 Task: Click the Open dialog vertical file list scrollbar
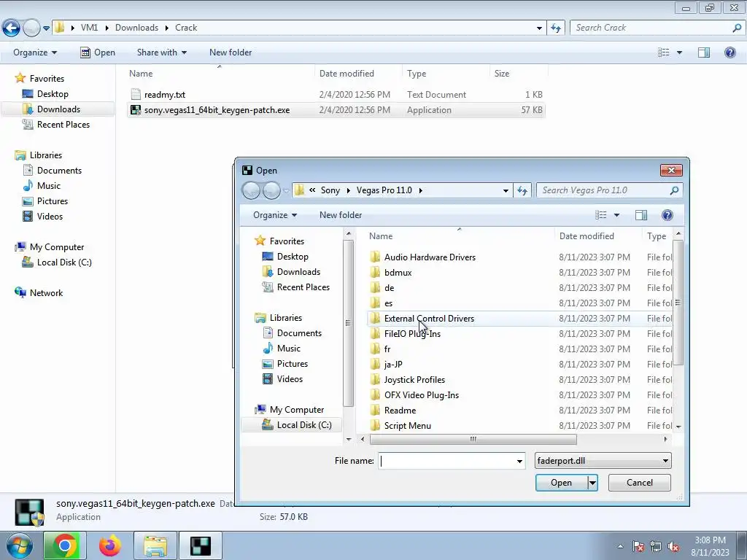(678, 303)
